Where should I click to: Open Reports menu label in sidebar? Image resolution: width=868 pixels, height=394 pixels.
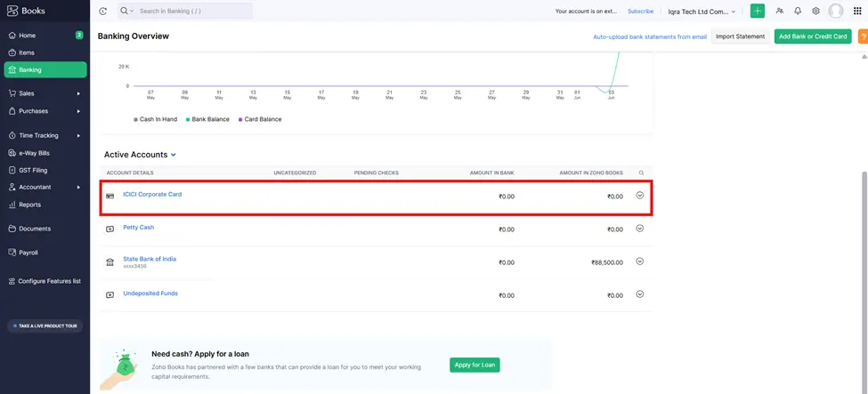click(30, 205)
